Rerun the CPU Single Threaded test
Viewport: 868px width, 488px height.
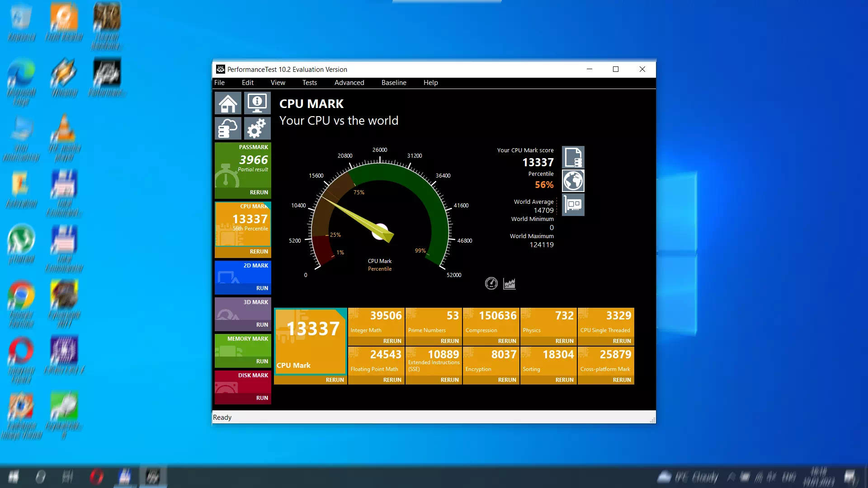pos(622,341)
